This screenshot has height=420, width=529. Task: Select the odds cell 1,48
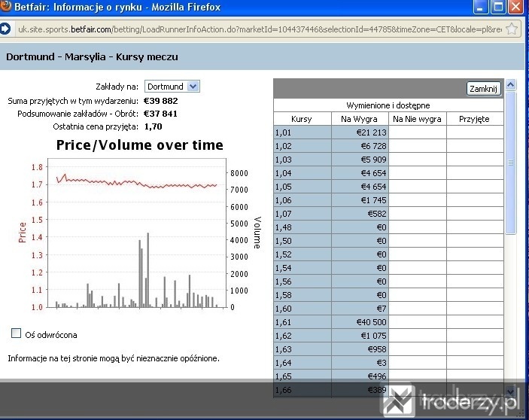click(x=303, y=227)
